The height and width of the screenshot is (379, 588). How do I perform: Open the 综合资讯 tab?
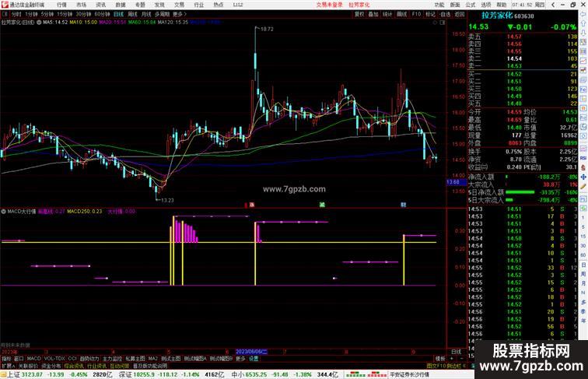(x=73, y=366)
